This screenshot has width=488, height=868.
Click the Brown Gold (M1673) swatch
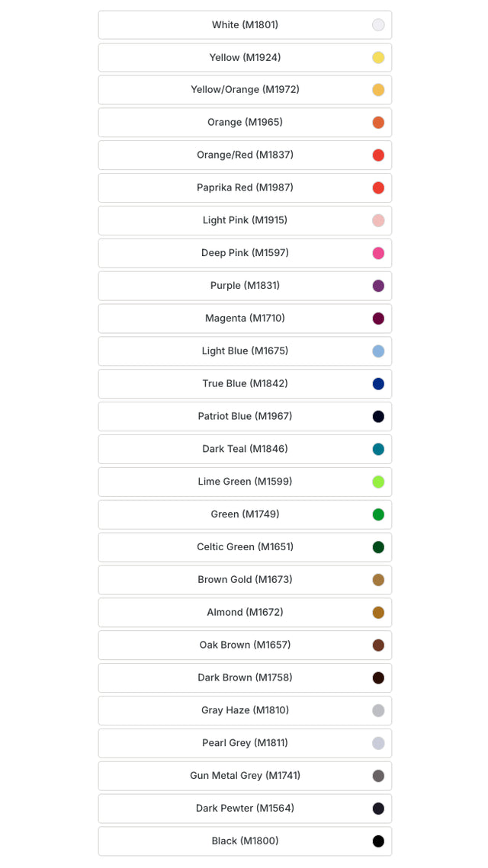point(378,580)
